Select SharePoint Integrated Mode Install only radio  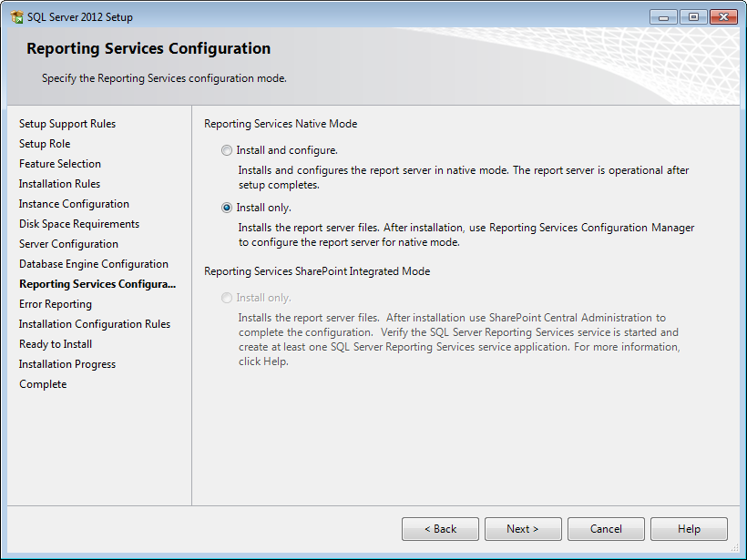(x=227, y=298)
